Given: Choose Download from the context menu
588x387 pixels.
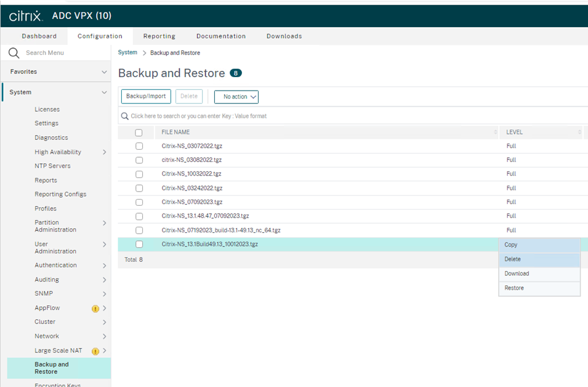Looking at the screenshot, I should (539, 274).
